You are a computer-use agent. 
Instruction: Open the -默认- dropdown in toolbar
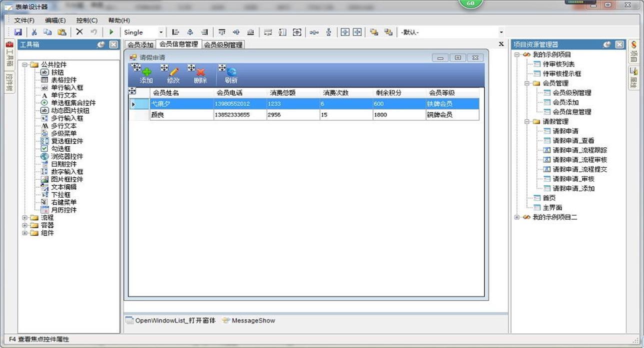pyautogui.click(x=501, y=32)
